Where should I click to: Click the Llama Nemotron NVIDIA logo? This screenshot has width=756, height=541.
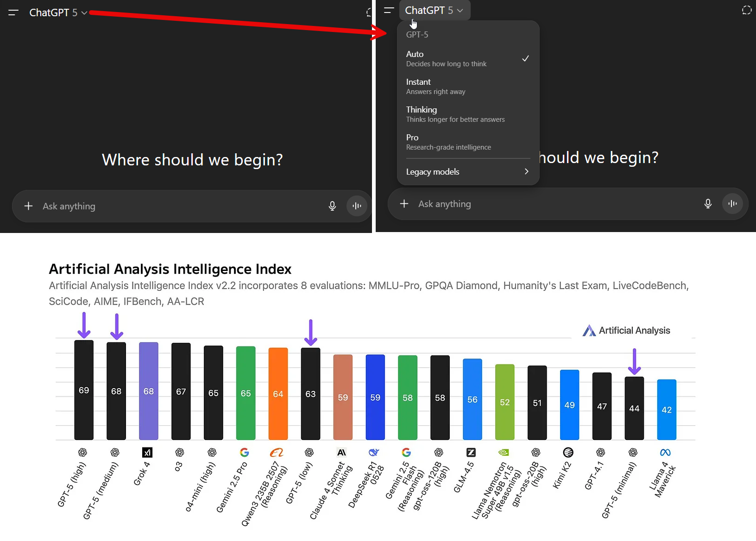pos(504,453)
